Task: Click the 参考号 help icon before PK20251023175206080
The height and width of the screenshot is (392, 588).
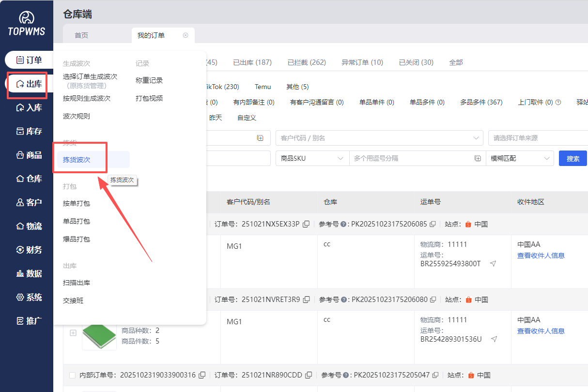Action: [x=343, y=300]
